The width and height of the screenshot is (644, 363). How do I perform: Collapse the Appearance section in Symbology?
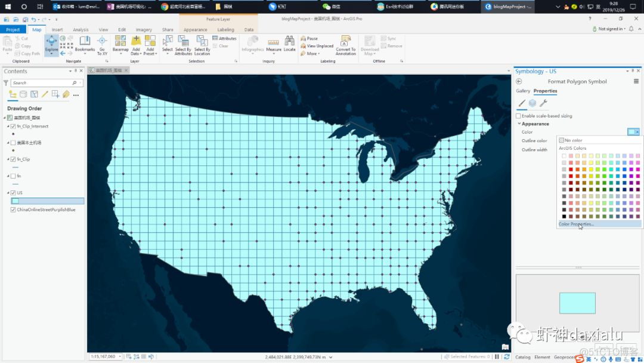519,124
